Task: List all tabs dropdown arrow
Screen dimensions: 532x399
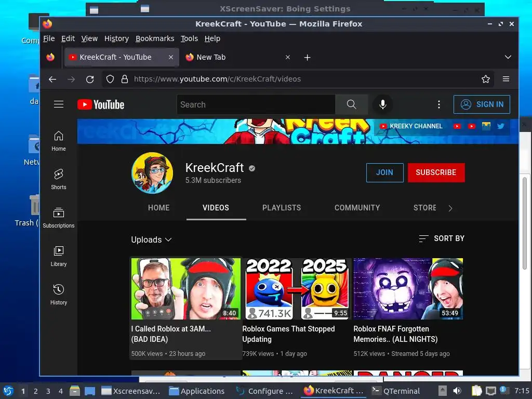Action: point(508,57)
